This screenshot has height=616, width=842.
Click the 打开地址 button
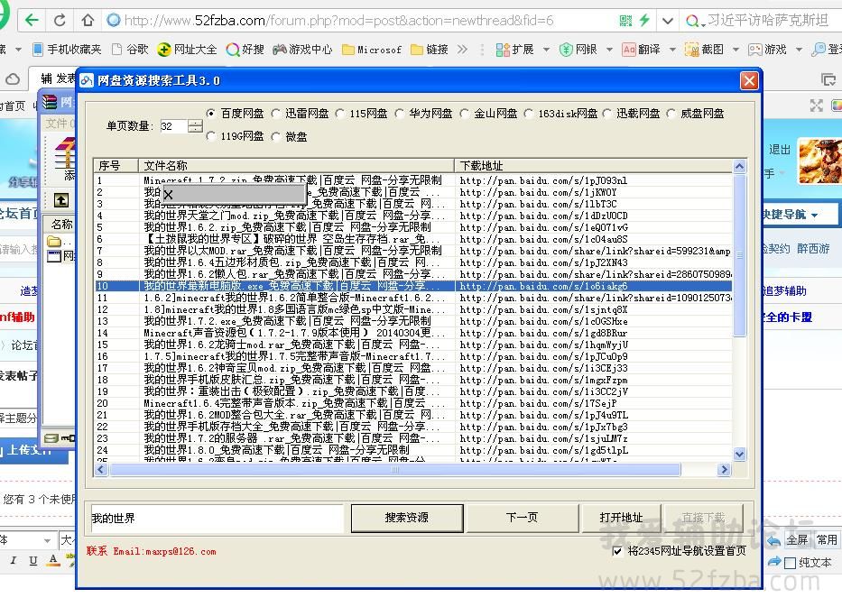(x=621, y=518)
